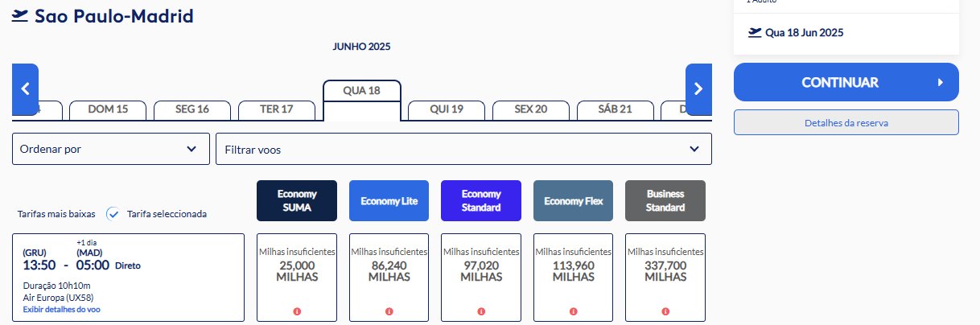This screenshot has width=980, height=325.
Task: Choose the 86,240 milhas fare cell
Action: point(389,278)
